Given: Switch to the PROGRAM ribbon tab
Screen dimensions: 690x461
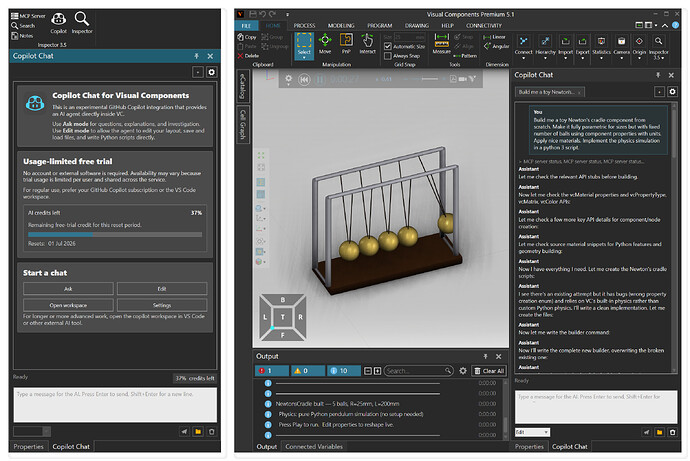Looking at the screenshot, I should (x=379, y=26).
